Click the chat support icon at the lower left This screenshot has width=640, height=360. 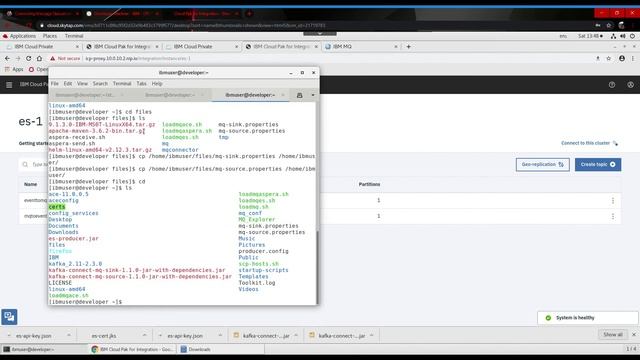tap(9, 317)
